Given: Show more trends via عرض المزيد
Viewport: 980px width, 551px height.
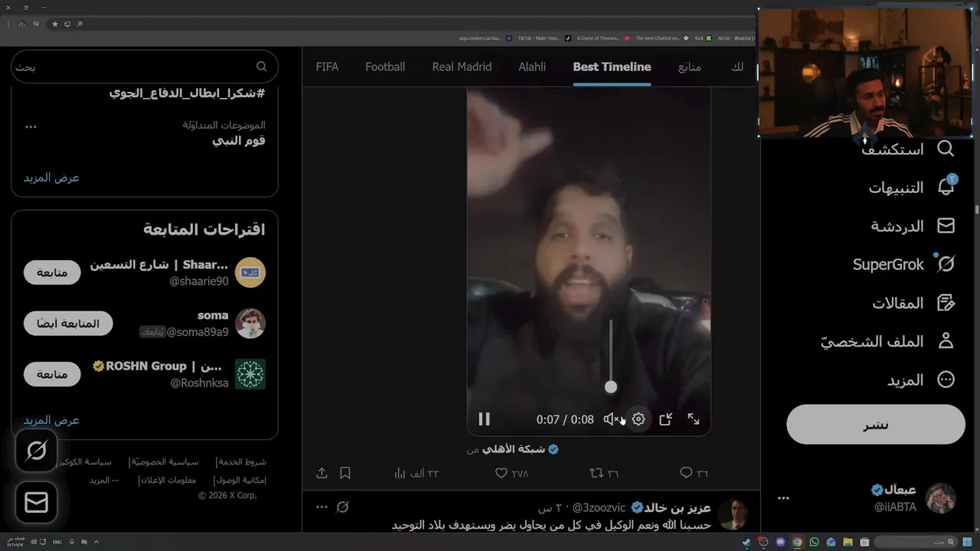Looking at the screenshot, I should tap(51, 178).
